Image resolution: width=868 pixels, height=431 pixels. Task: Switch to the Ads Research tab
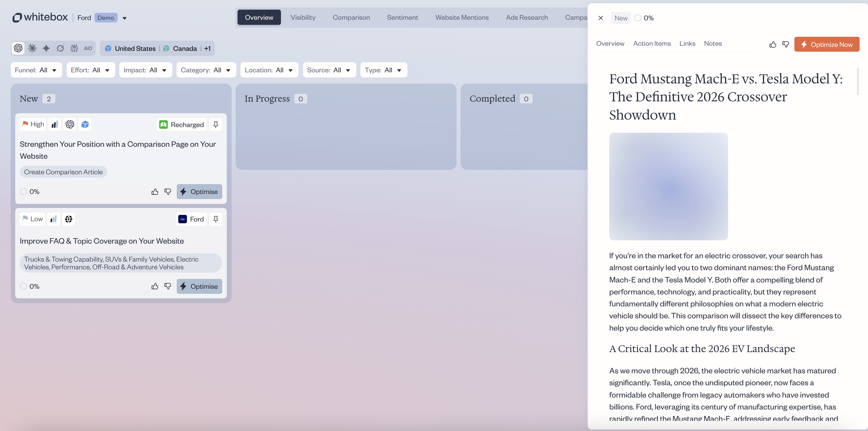(x=527, y=18)
